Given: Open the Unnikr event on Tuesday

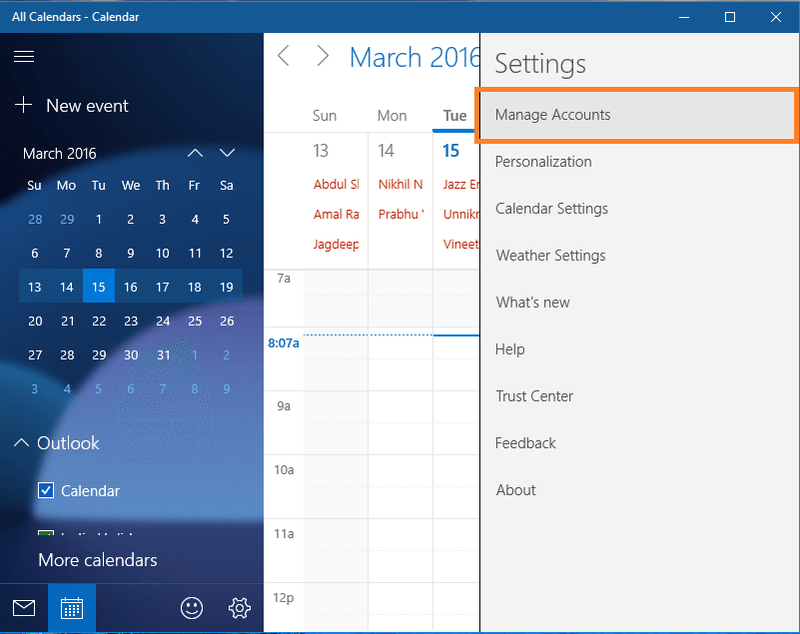Looking at the screenshot, I should pos(461,214).
